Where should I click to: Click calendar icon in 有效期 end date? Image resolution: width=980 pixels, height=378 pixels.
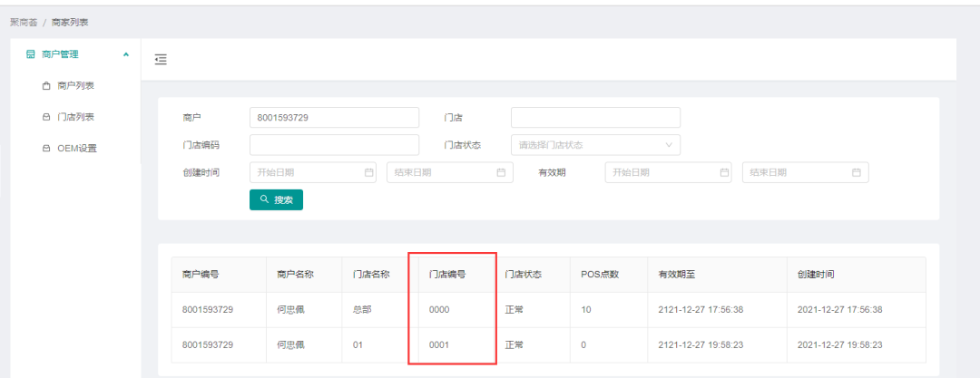coord(856,172)
